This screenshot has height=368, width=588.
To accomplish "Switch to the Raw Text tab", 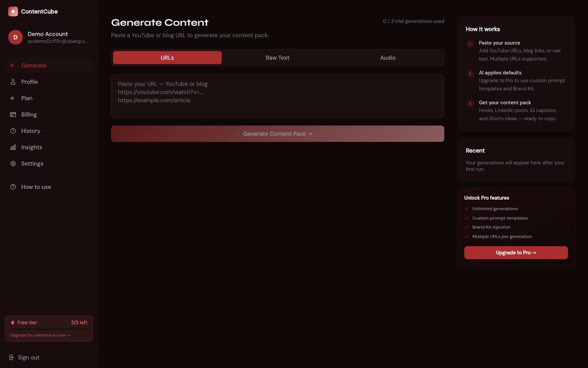I will click(277, 58).
